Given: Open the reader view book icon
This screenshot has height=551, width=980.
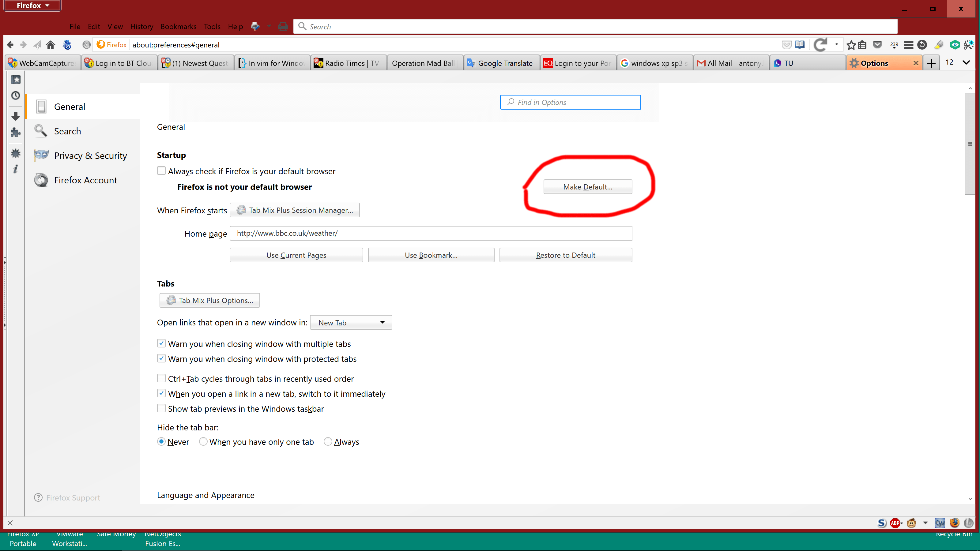Looking at the screenshot, I should [800, 45].
